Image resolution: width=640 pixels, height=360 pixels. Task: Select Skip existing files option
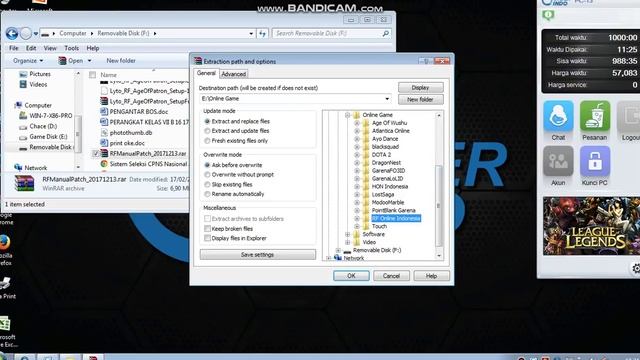(x=207, y=184)
